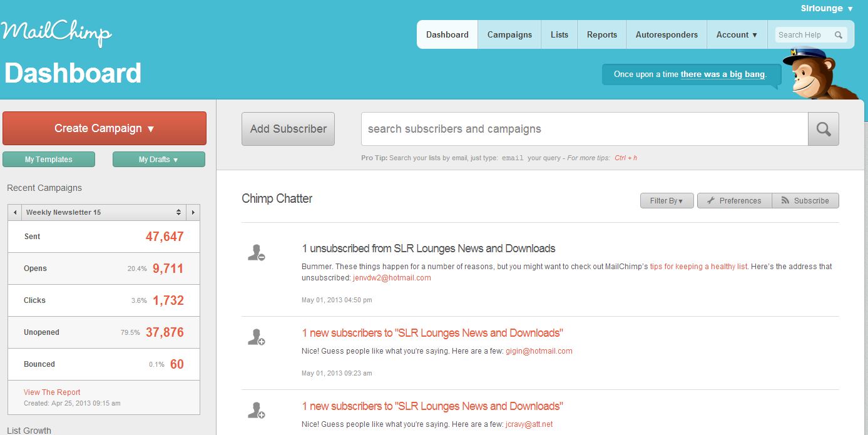Screen dimensions: 868x435
Task: Click the Clicks count 1,732
Action: point(168,300)
